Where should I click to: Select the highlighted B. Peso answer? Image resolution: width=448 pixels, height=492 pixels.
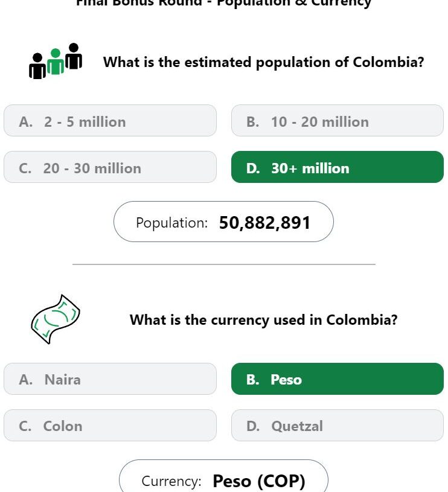point(337,379)
